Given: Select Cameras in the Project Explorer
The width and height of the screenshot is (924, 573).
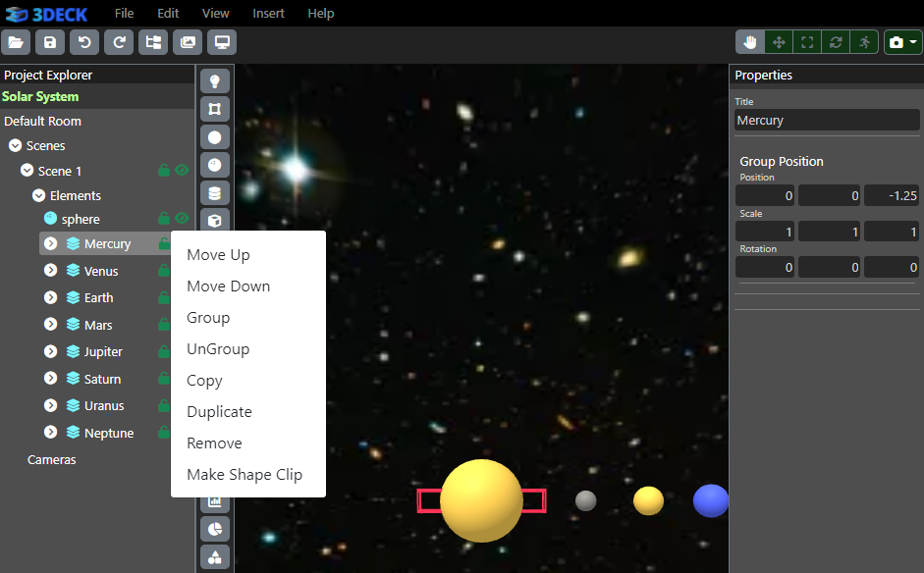Looking at the screenshot, I should (51, 459).
